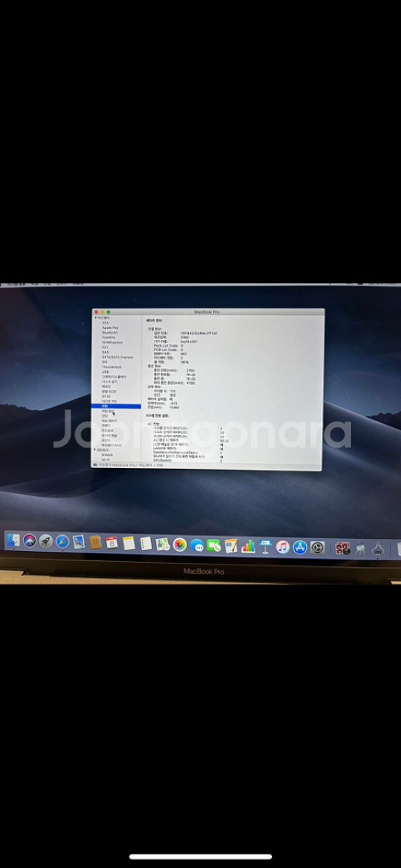
Task: Open Finder from the Dock
Action: click(x=13, y=541)
